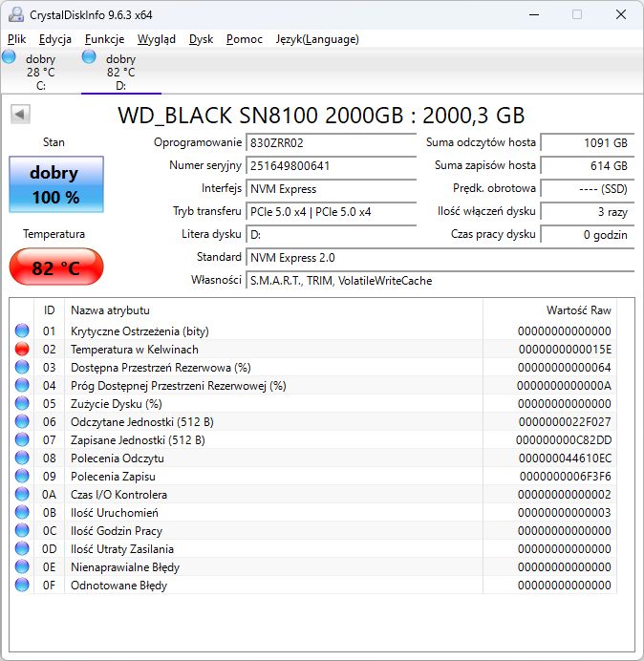
Task: Click the CrystalDiskInfo app icon in title bar
Action: click(x=16, y=14)
